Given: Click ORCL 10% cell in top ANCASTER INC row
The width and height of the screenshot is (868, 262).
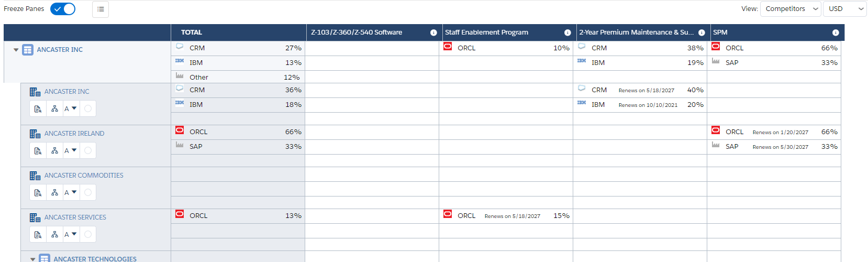Looking at the screenshot, I should (x=506, y=48).
